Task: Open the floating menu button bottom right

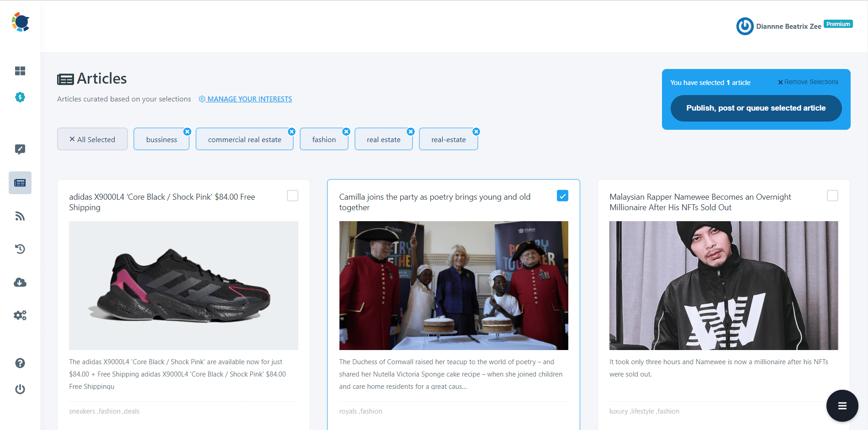Action: [x=842, y=405]
